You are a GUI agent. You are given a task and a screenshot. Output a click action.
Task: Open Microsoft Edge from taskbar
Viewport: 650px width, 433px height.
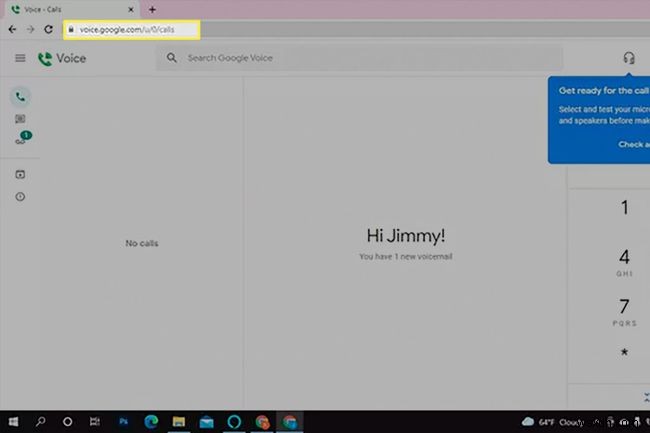151,422
